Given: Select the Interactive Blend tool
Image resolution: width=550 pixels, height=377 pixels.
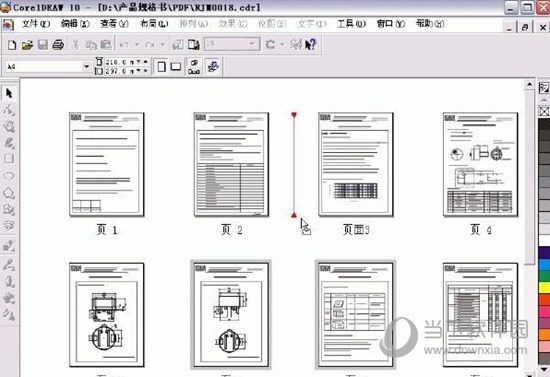Looking at the screenshot, I should [x=9, y=246].
